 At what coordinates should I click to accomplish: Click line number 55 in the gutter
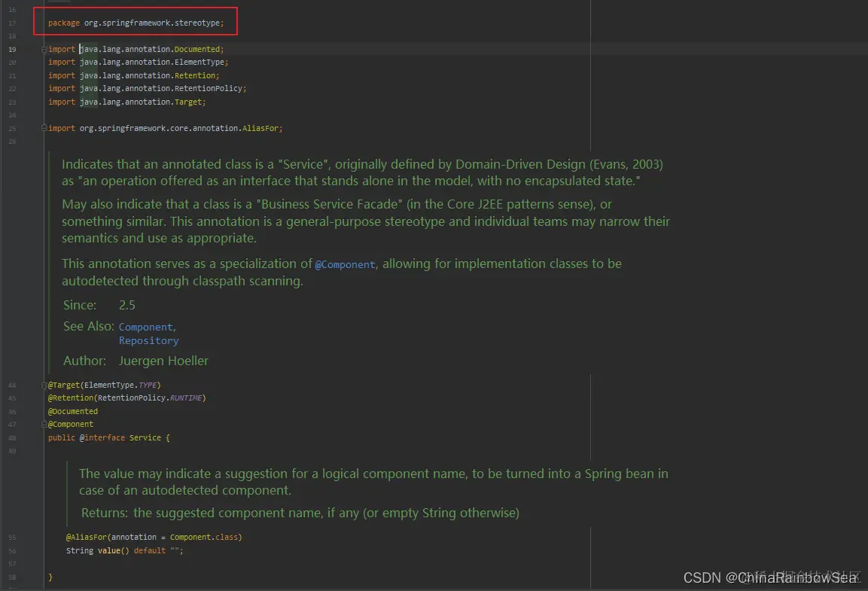pyautogui.click(x=12, y=538)
